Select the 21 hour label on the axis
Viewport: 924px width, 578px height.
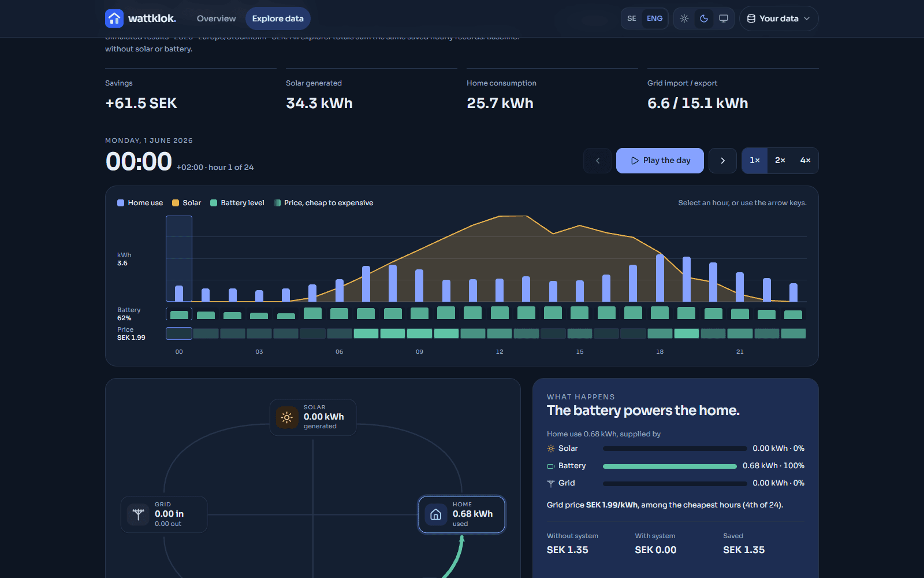(x=740, y=351)
